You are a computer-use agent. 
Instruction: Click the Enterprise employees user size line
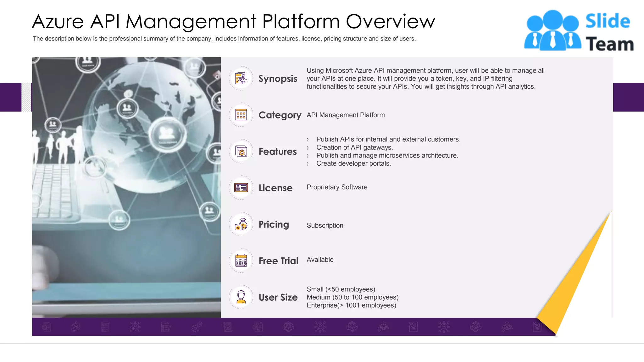[351, 305]
